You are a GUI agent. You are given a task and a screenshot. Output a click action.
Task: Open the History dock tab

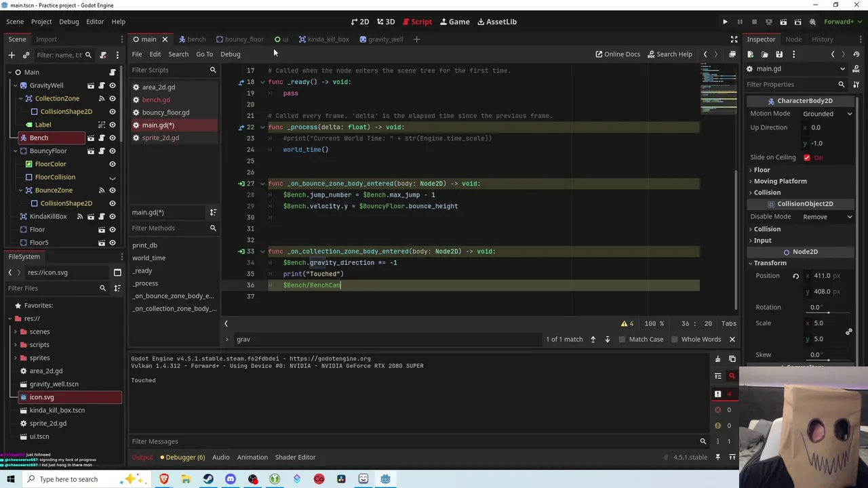pos(822,39)
